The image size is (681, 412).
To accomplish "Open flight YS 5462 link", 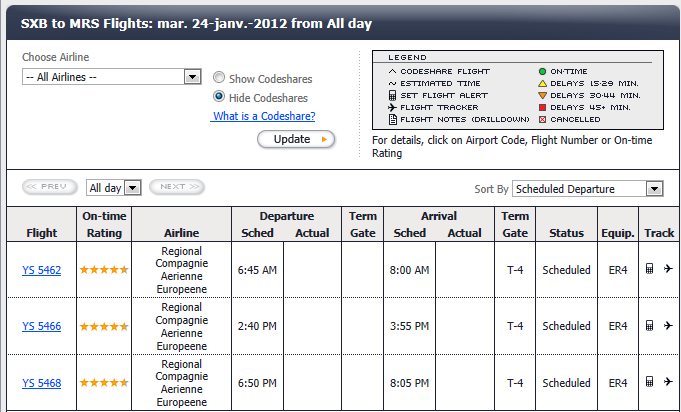I will (42, 270).
